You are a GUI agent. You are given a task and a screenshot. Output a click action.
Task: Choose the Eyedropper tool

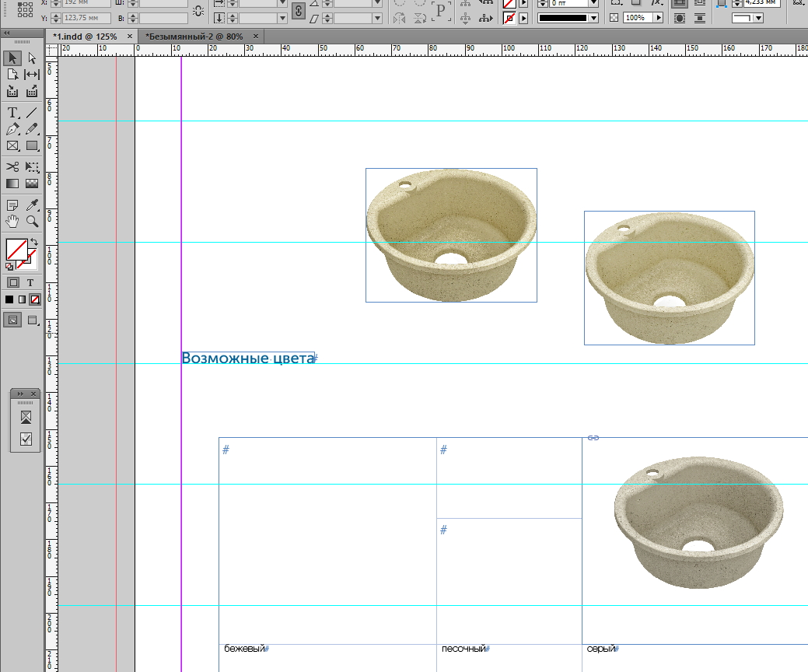coord(32,205)
